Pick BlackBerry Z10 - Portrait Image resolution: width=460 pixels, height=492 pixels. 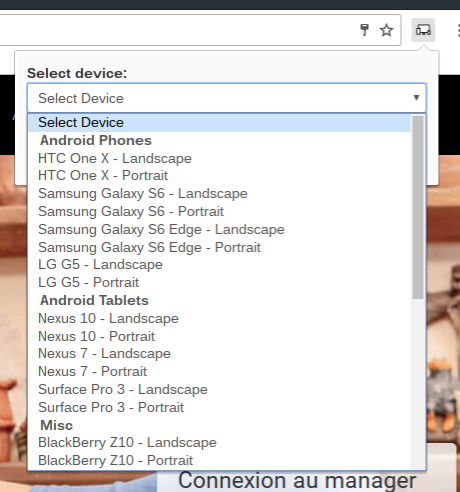tap(219, 461)
